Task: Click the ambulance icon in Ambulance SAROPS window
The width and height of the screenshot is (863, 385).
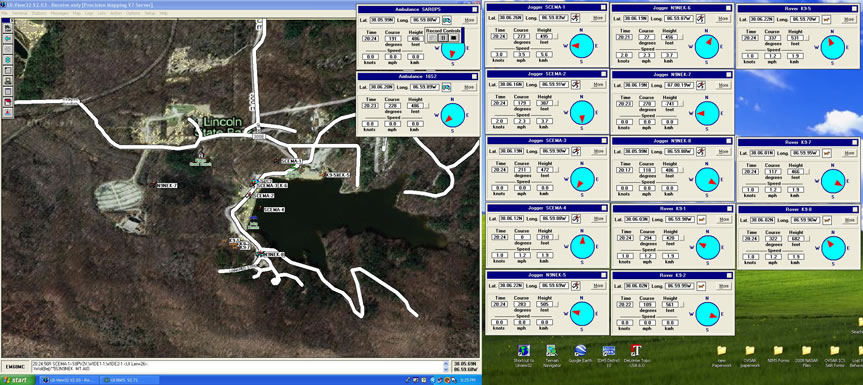Action: (x=447, y=20)
